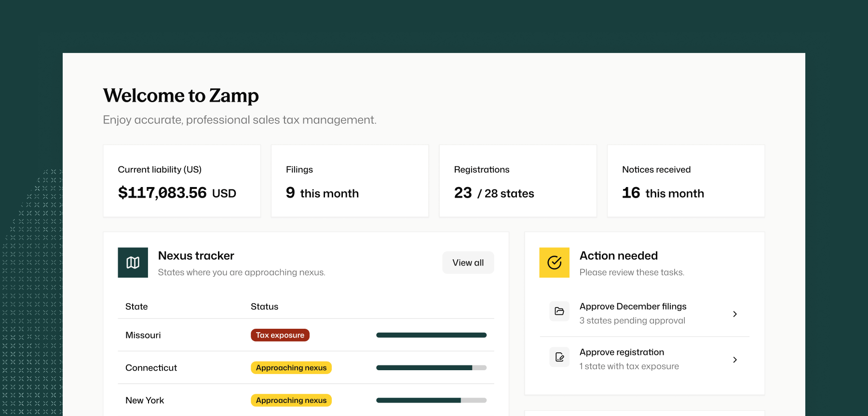Open the Notices received card
The width and height of the screenshot is (868, 416).
[686, 181]
